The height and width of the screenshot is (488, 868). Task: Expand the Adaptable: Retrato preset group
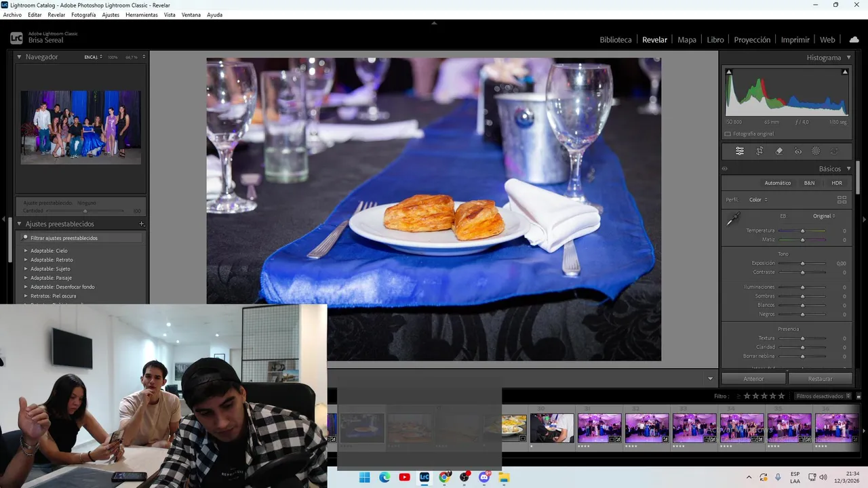[26, 260]
